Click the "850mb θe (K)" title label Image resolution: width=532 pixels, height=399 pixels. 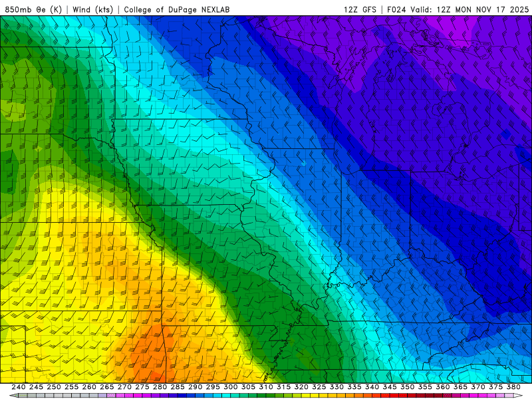(33, 9)
